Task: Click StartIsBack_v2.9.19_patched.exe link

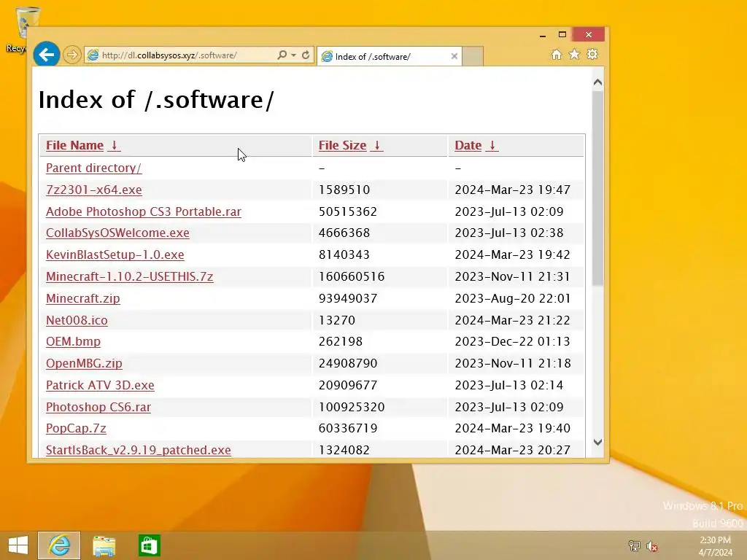Action: 138,450
